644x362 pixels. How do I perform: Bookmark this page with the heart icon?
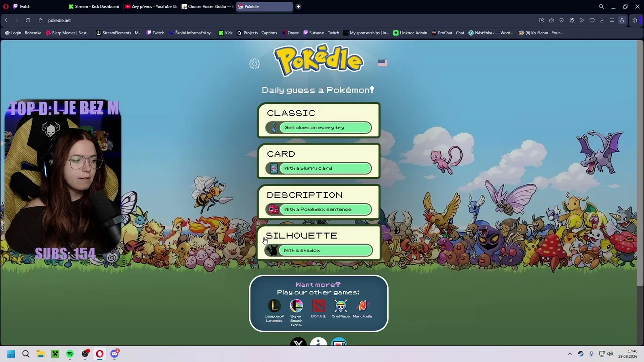coord(592,20)
